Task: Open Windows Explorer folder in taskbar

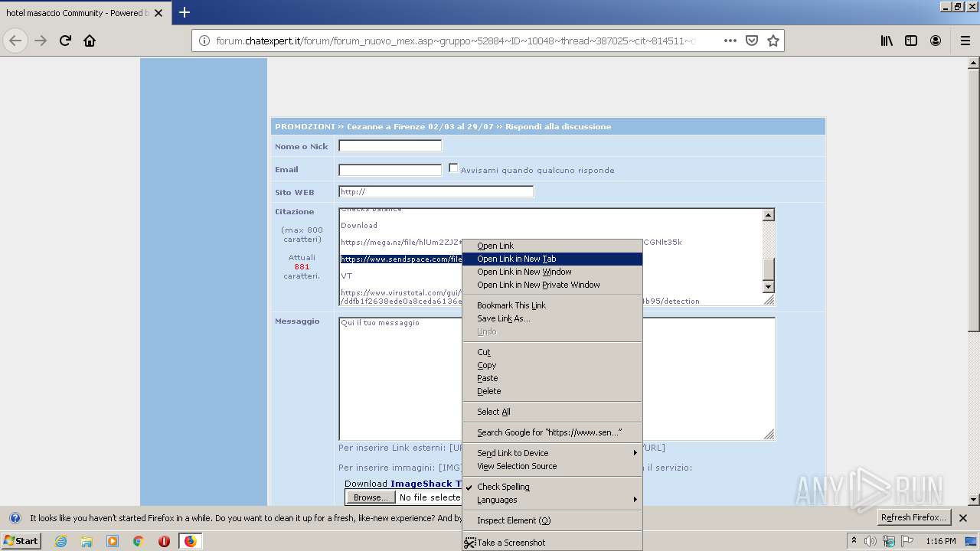Action: click(87, 541)
